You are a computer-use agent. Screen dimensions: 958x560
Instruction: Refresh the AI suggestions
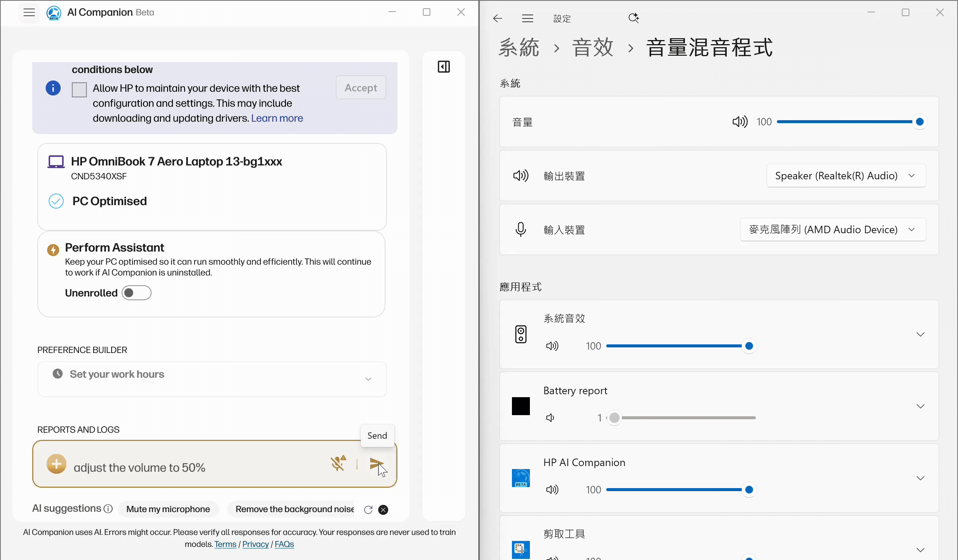367,510
